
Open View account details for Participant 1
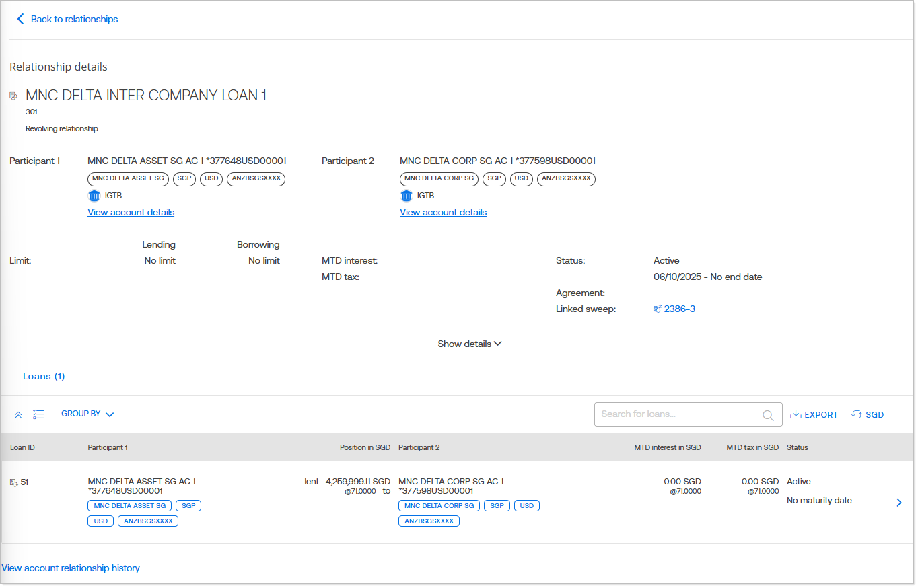131,212
